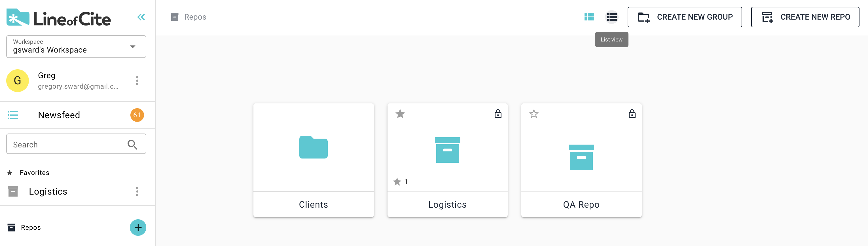Open Greg's account options menu
This screenshot has width=868, height=246.
point(137,81)
